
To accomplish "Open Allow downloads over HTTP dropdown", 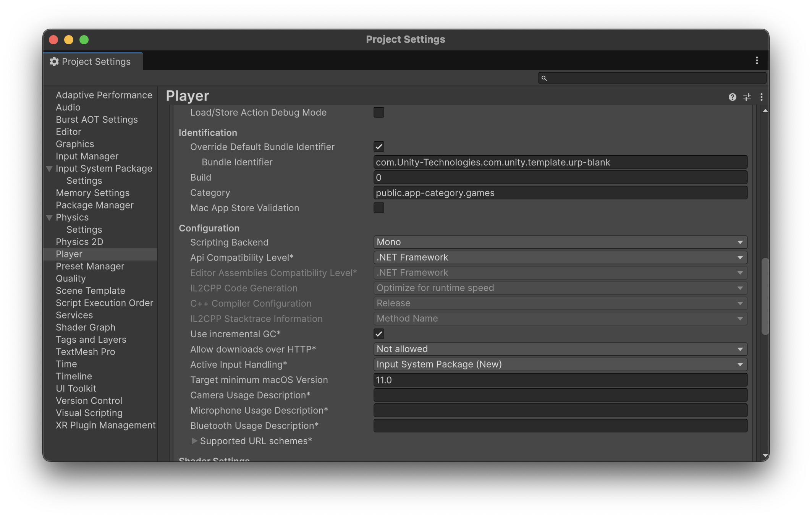I will point(560,349).
